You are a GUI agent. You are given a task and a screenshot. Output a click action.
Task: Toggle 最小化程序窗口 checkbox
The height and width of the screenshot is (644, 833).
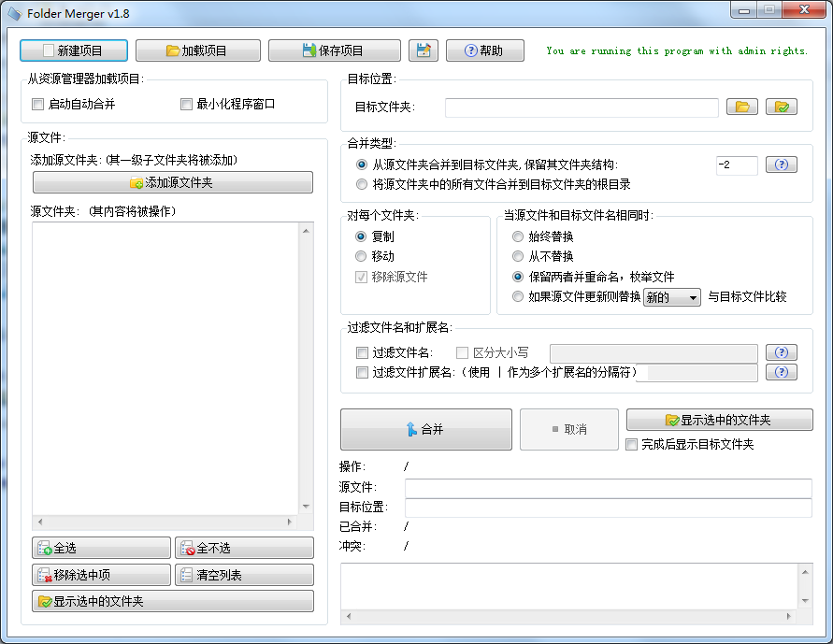pyautogui.click(x=186, y=105)
